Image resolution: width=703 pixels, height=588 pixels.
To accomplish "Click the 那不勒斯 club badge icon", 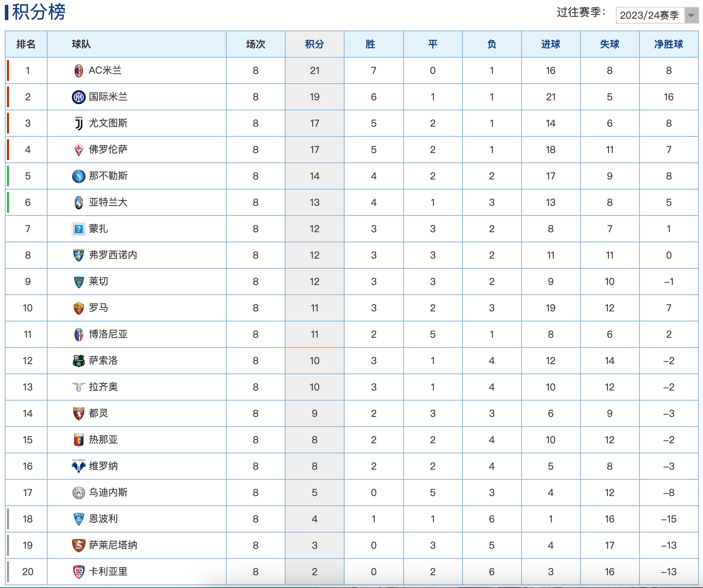I will click(79, 176).
